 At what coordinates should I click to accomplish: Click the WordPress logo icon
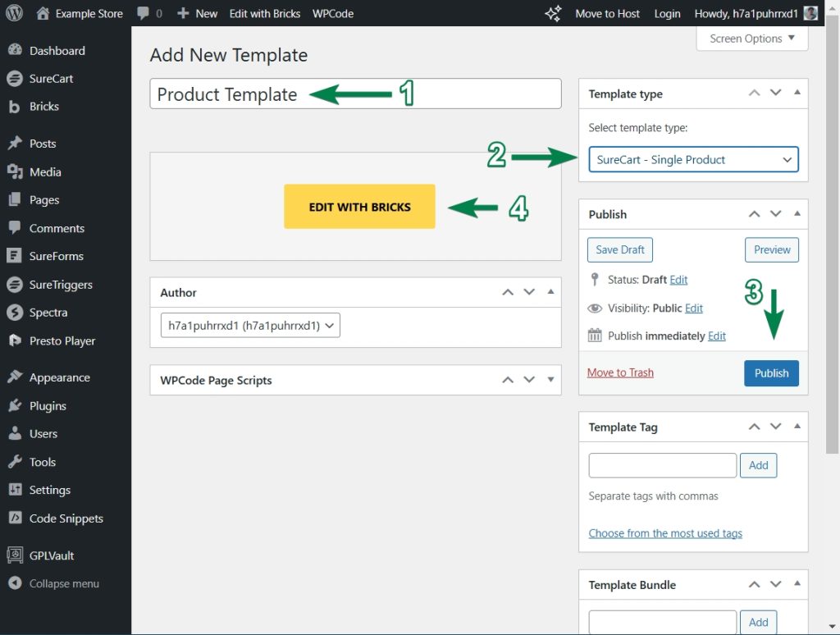coord(14,13)
